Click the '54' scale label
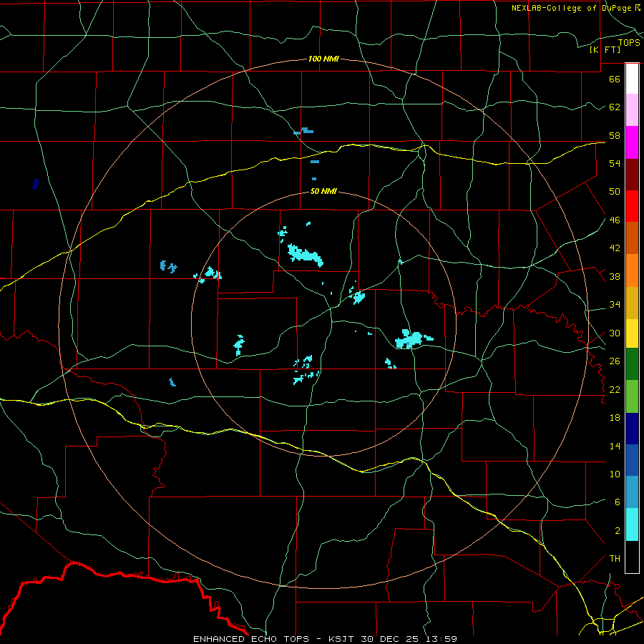 (x=615, y=163)
